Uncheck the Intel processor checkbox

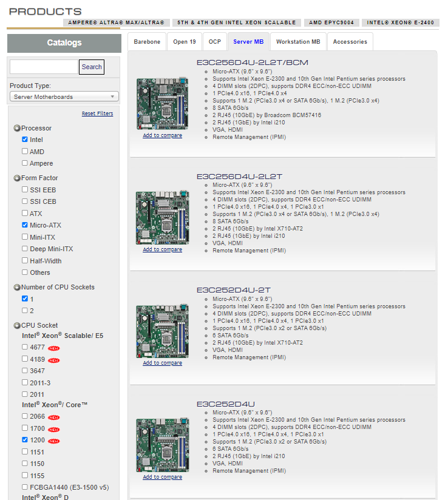(x=25, y=140)
